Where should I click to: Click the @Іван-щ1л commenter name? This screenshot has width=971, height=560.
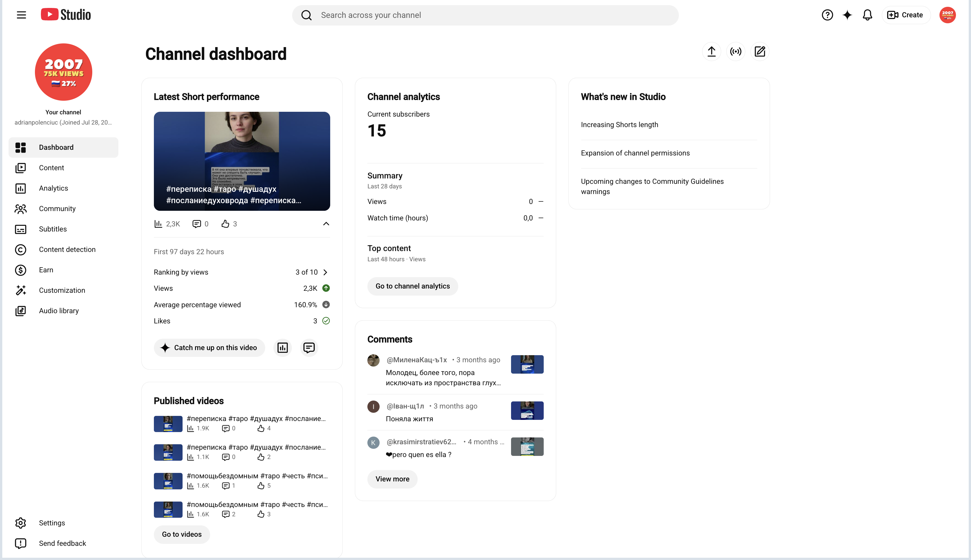[405, 406]
